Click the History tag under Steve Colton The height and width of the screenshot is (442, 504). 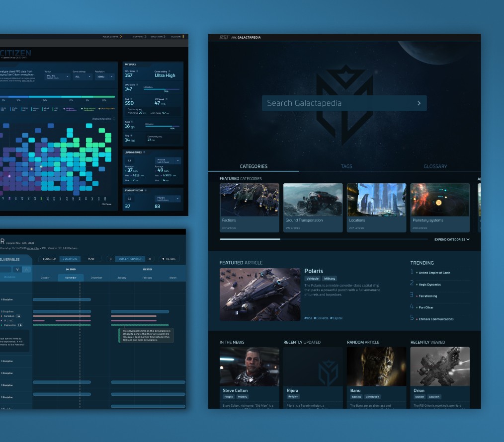pos(243,397)
